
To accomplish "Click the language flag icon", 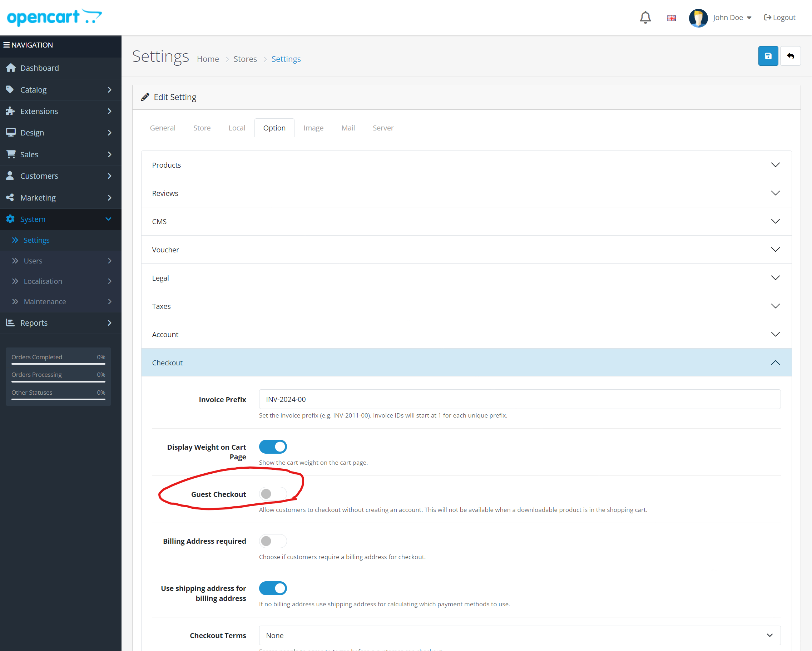I will [x=671, y=18].
